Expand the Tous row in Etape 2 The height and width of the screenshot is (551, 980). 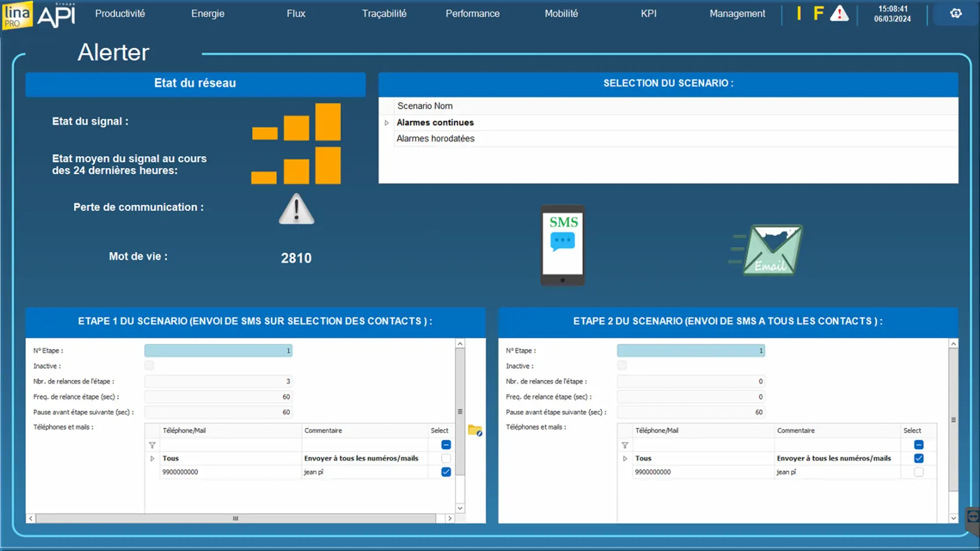click(x=625, y=459)
